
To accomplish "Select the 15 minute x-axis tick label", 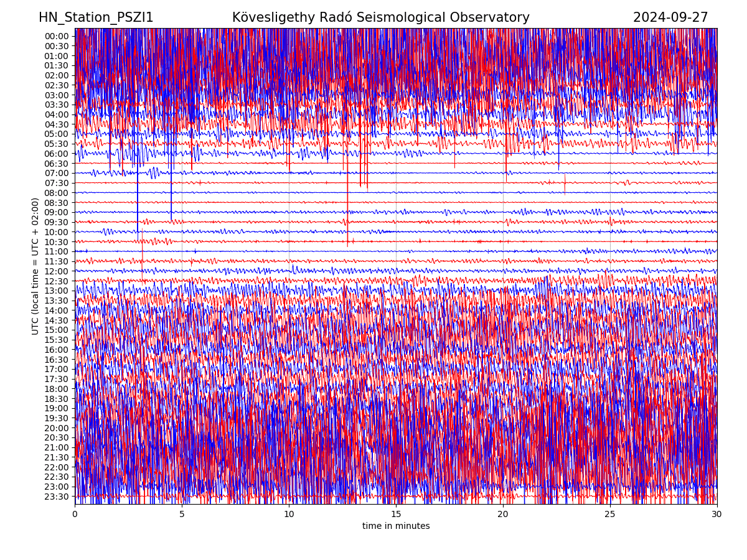I will click(396, 515).
